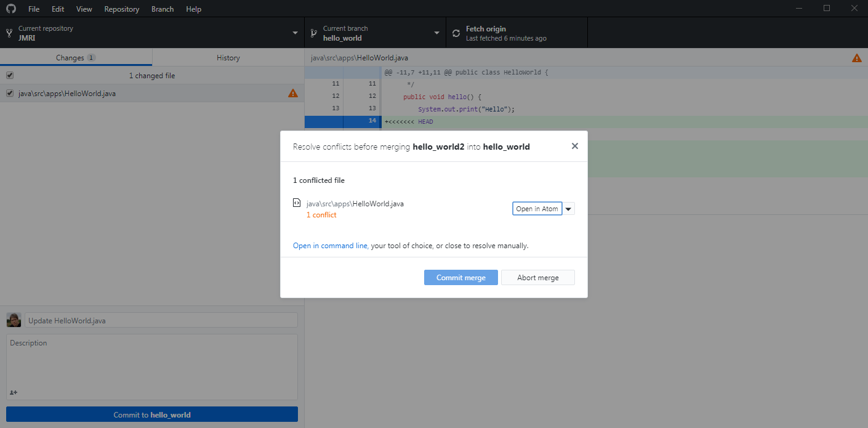Open dropdown arrow next to Open in Atom
Screen dimensions: 868x428
pyautogui.click(x=568, y=209)
